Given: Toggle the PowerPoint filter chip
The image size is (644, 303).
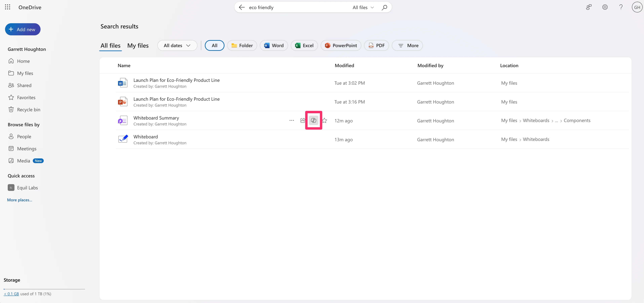Looking at the screenshot, I should pos(341,46).
